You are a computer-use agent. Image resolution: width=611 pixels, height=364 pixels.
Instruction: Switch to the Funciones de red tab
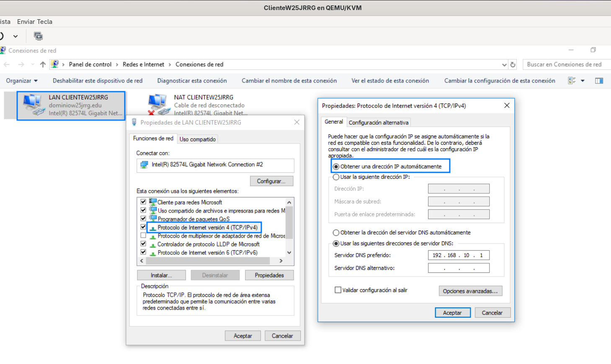click(x=153, y=138)
